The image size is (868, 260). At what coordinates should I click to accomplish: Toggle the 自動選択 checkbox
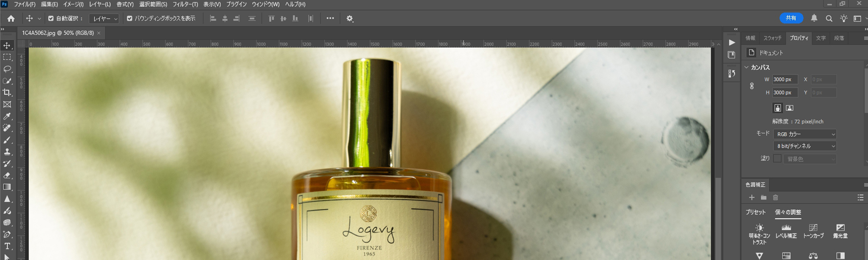[51, 19]
